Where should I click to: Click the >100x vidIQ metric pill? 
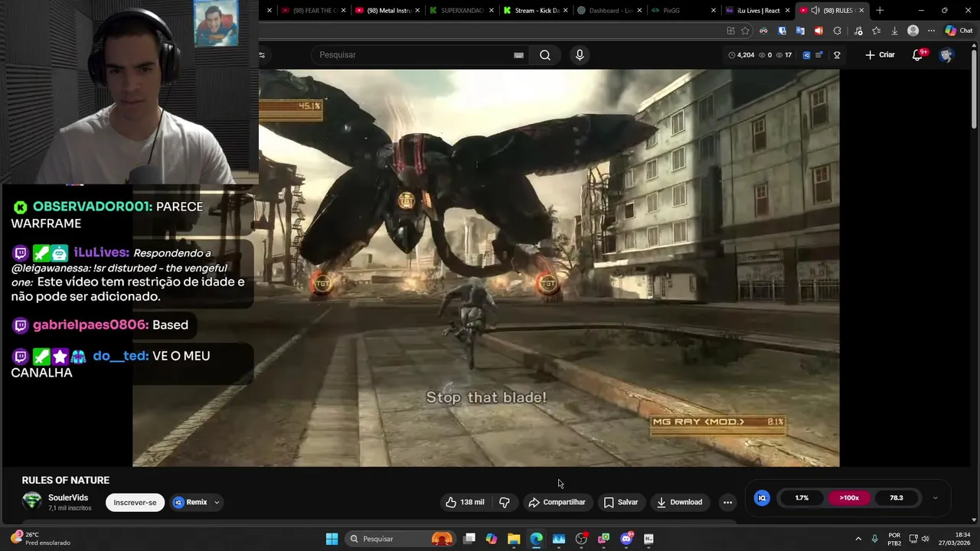849,498
